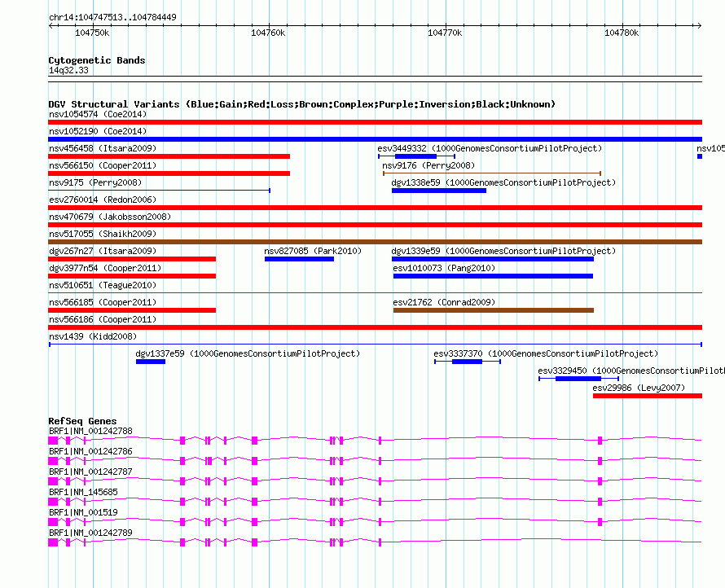This screenshot has height=588, width=725.
Task: Open the RefSeq Genes track header
Action: click(82, 421)
